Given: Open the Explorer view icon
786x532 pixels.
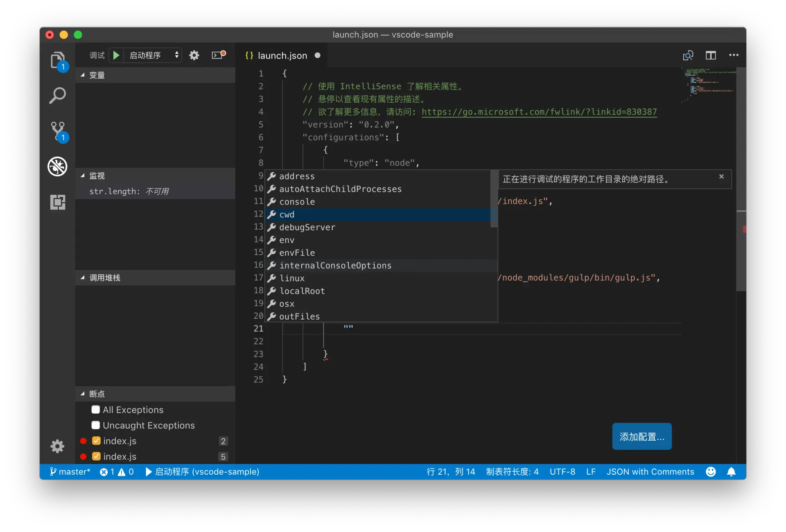Looking at the screenshot, I should point(57,61).
